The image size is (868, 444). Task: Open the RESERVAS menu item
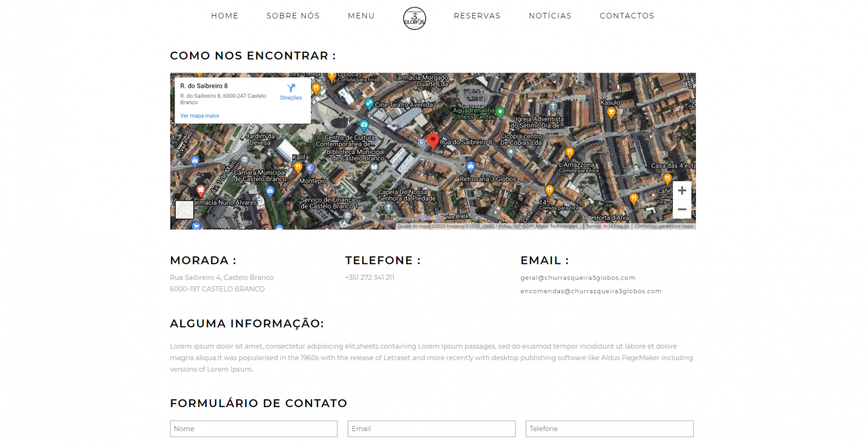[x=477, y=16]
